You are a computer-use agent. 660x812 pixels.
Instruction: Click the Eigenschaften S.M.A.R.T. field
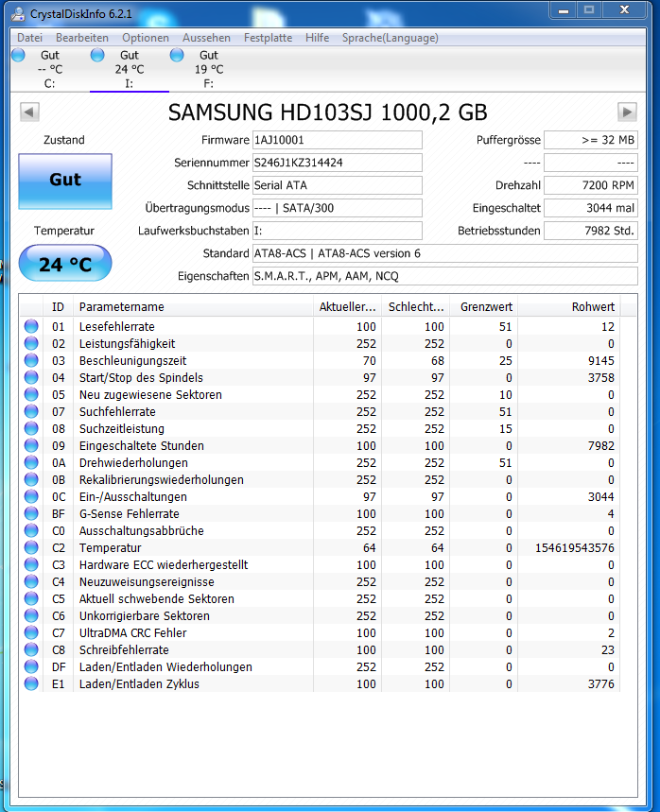point(445,276)
